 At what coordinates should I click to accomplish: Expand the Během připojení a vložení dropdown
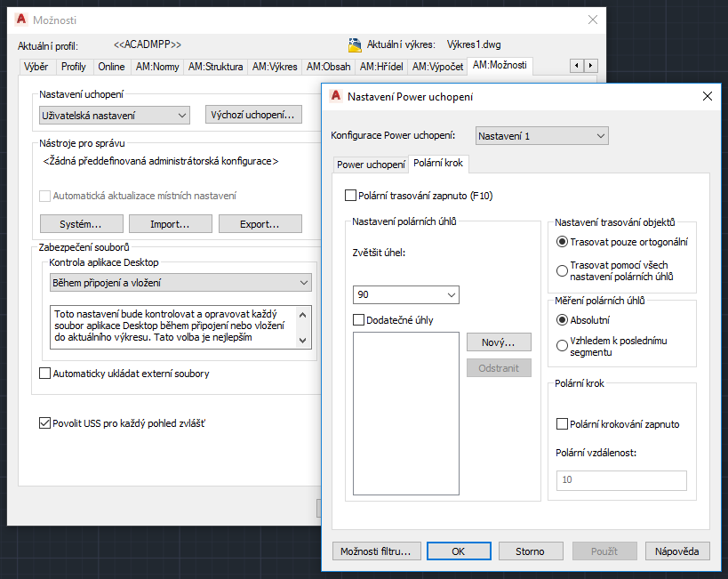pos(180,283)
